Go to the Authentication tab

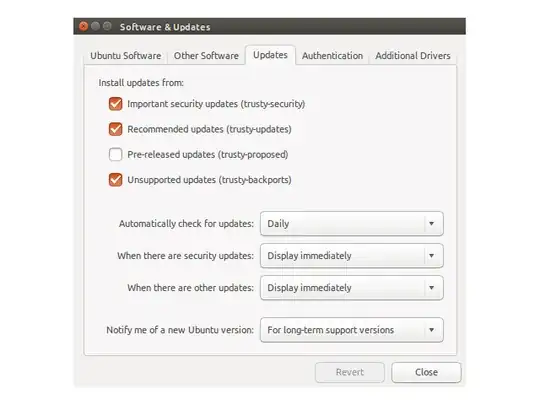point(332,55)
